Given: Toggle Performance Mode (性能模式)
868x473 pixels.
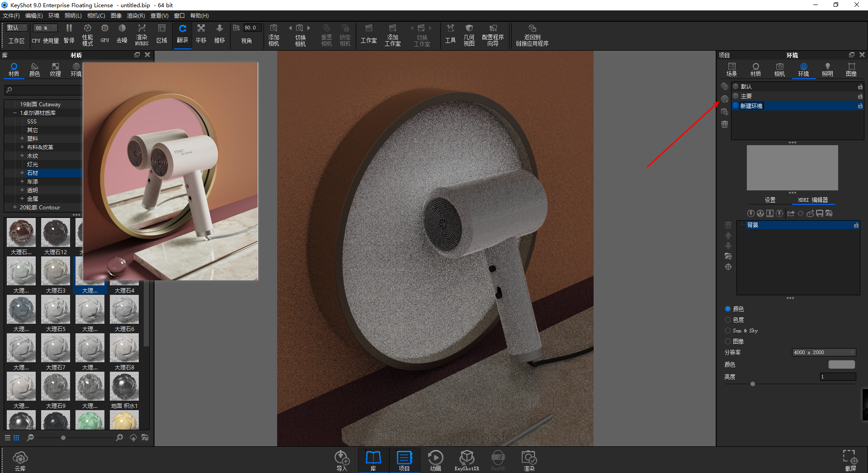Looking at the screenshot, I should click(x=87, y=34).
